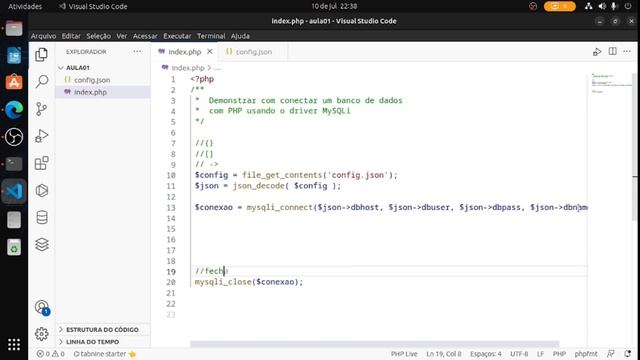This screenshot has width=640, height=360.
Task: Launch LibreOffice Writer from dock
Action: (14, 56)
